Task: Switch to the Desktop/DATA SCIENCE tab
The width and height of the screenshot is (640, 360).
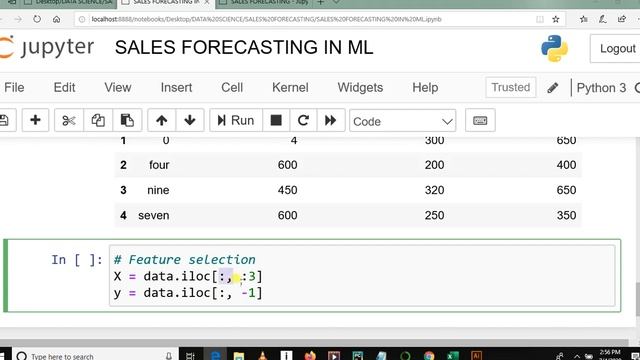Action: click(69, 3)
